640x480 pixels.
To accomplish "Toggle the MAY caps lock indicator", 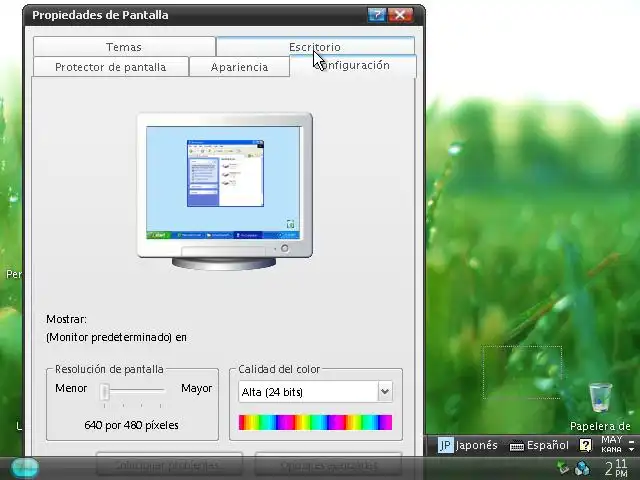I will click(x=611, y=440).
